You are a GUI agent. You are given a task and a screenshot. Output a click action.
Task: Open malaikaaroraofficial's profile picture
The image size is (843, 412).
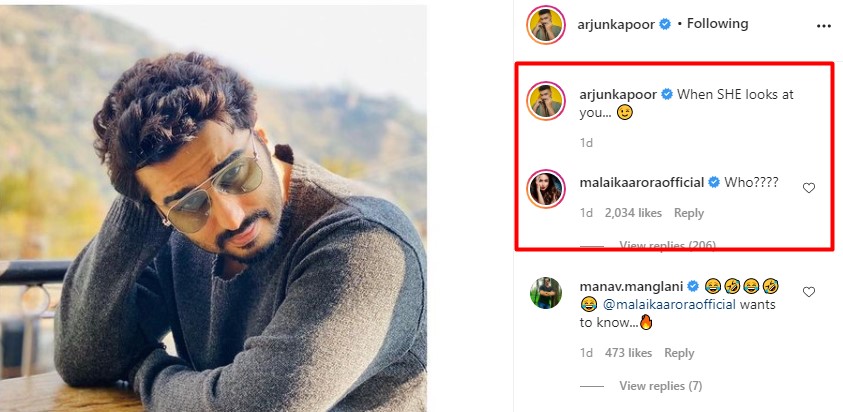[x=546, y=188]
